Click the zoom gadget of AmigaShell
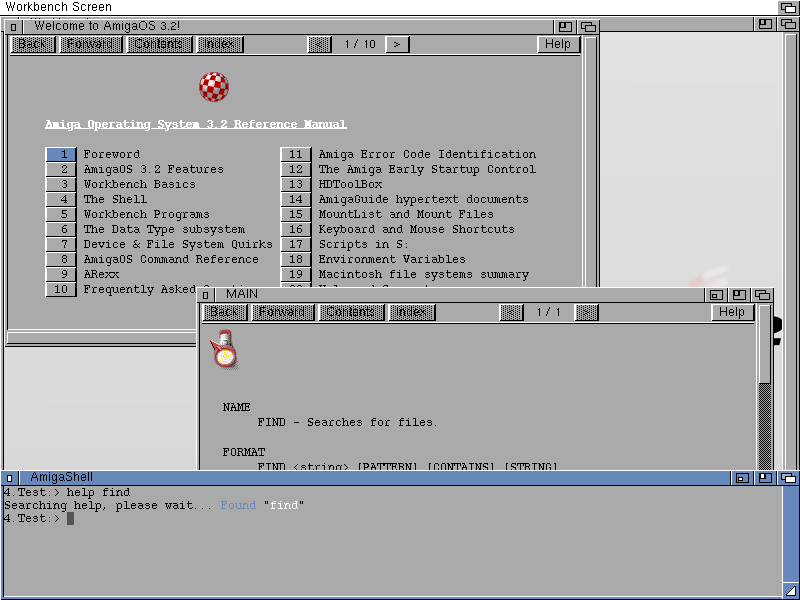800x600 pixels. (765, 478)
